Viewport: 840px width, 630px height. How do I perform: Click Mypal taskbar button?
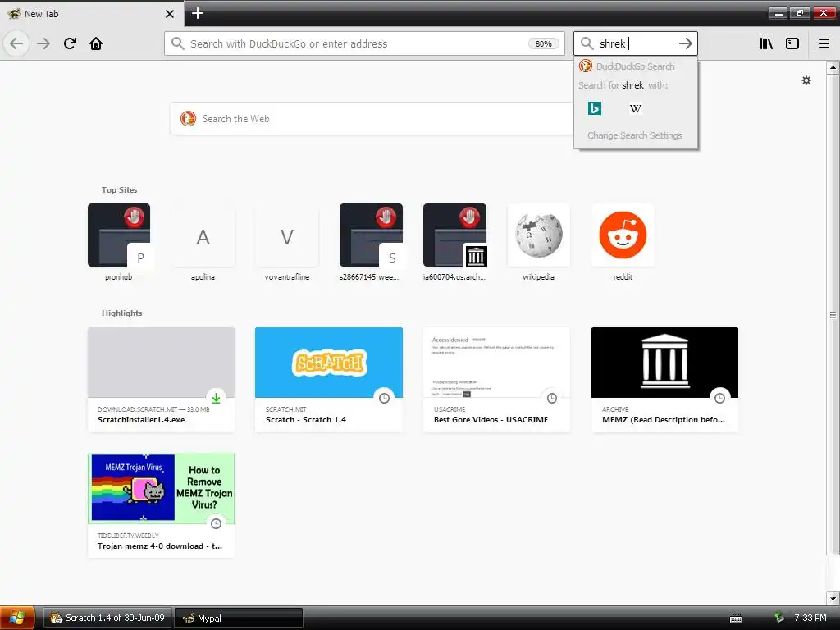(239, 618)
